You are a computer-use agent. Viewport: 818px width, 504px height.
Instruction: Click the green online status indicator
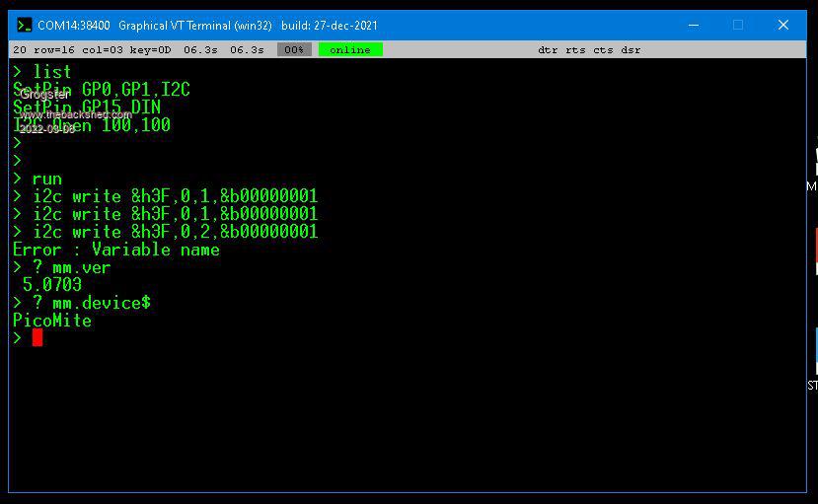click(x=350, y=49)
